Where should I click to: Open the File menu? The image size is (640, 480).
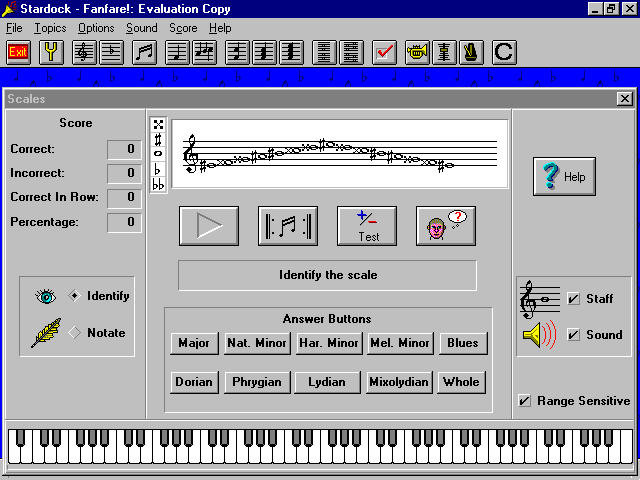click(14, 28)
